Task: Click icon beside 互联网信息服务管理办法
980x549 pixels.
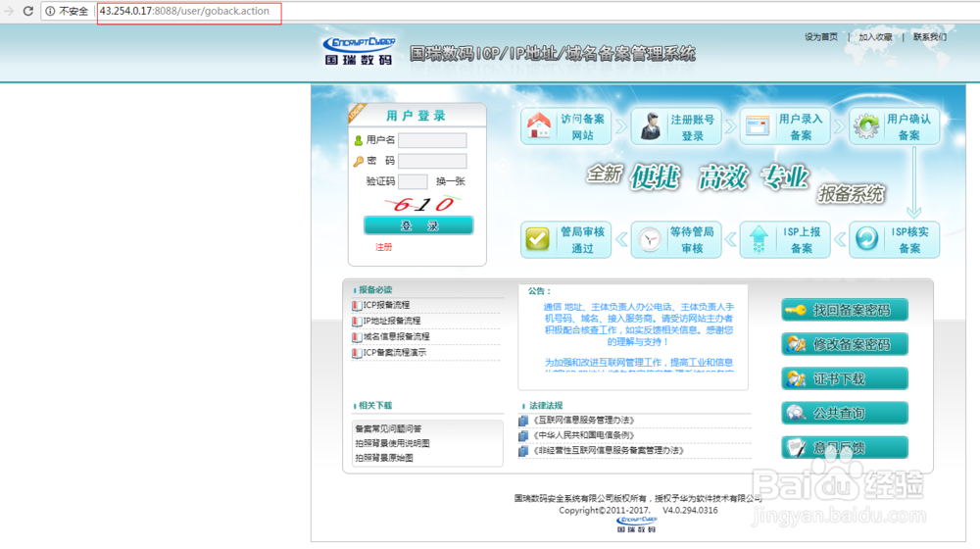Action: point(523,421)
